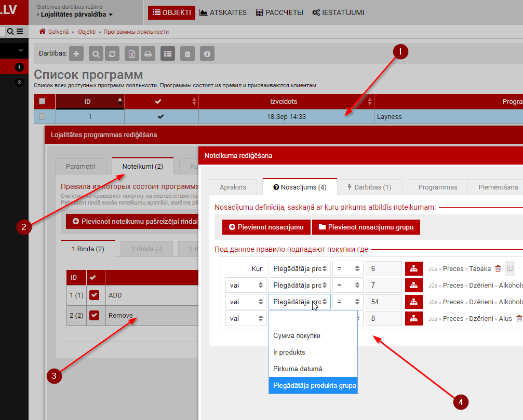The height and width of the screenshot is (420, 523).
Task: Click the value field containing 6
Action: (x=383, y=268)
